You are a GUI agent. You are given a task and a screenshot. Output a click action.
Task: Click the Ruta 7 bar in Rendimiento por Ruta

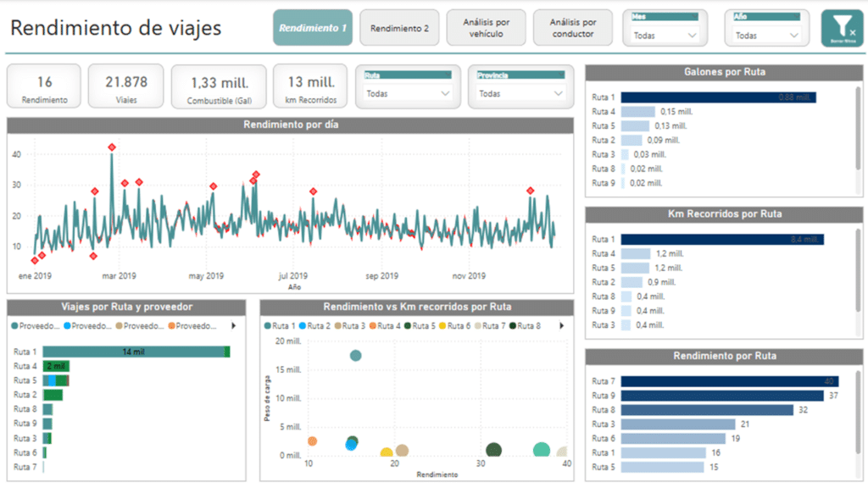[x=730, y=381]
